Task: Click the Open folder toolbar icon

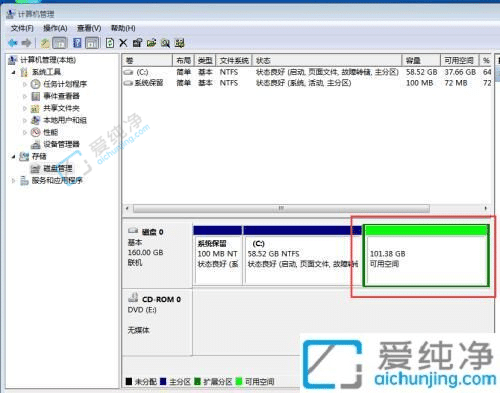Action: [x=151, y=43]
